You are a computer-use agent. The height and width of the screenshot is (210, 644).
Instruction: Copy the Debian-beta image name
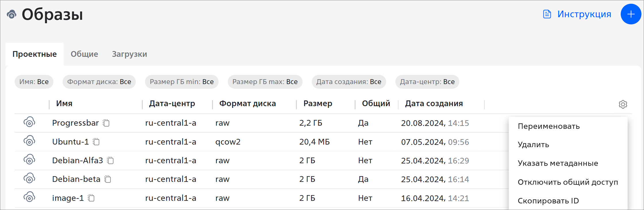pyautogui.click(x=108, y=179)
